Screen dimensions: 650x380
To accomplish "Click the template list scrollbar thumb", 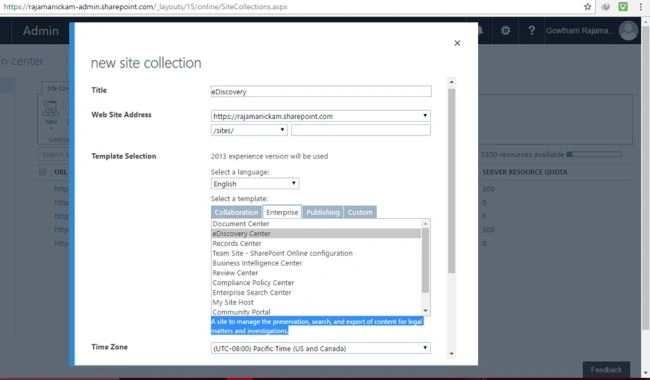I will [425, 260].
